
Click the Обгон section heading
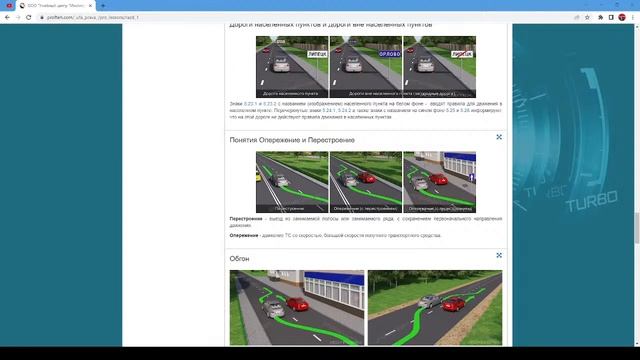tap(239, 259)
